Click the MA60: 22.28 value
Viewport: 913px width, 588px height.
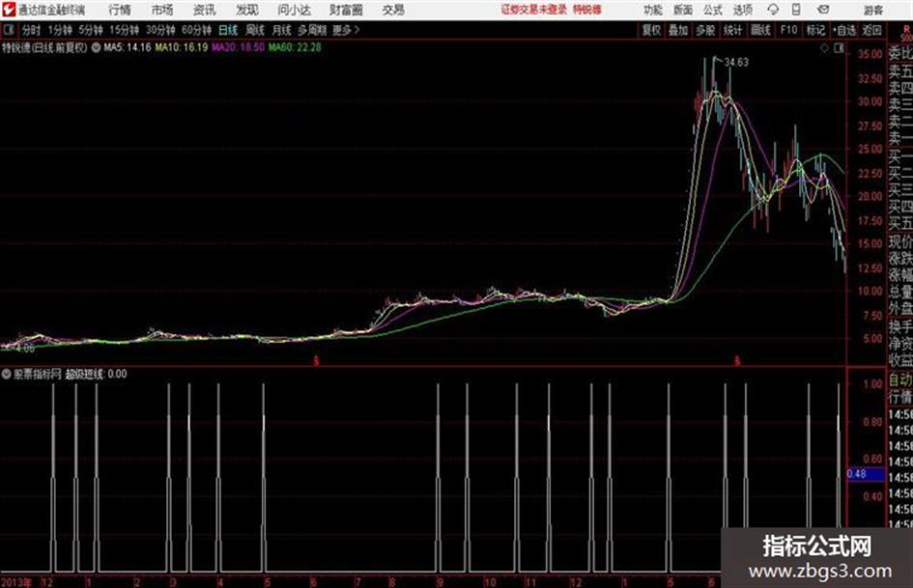click(295, 47)
